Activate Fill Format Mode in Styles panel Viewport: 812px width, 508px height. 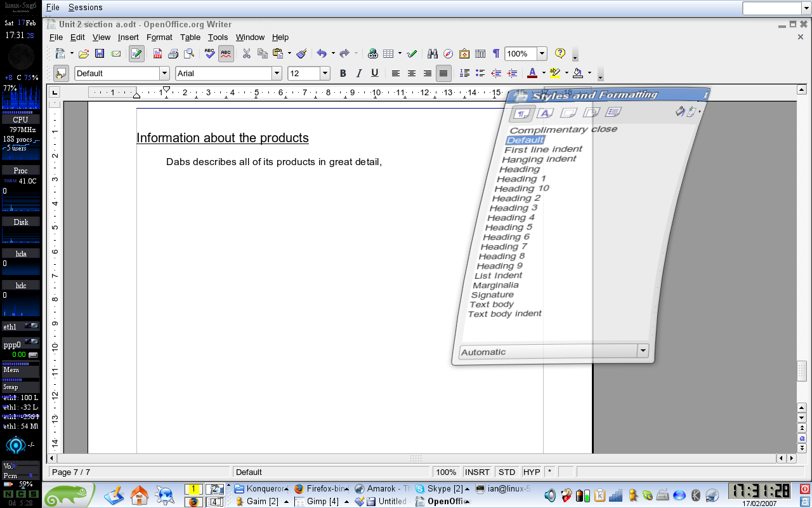679,112
